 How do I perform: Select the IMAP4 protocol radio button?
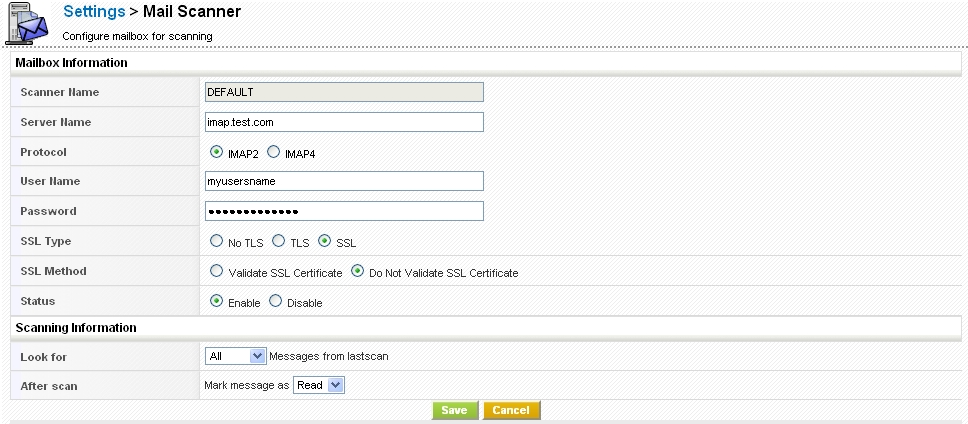pos(273,152)
